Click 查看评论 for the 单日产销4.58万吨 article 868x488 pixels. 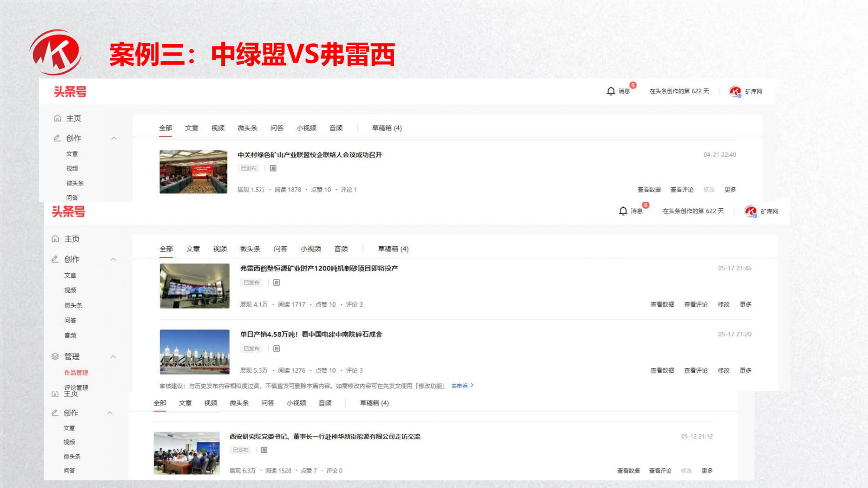click(696, 370)
